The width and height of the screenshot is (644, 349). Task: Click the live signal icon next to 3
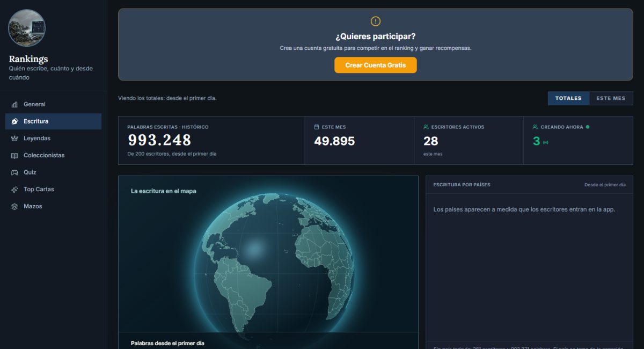pyautogui.click(x=546, y=142)
